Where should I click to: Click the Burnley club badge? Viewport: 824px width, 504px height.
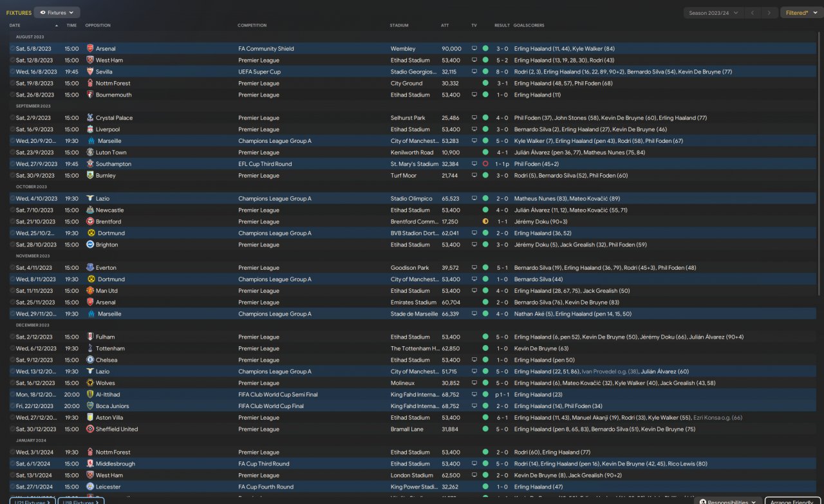(90, 176)
